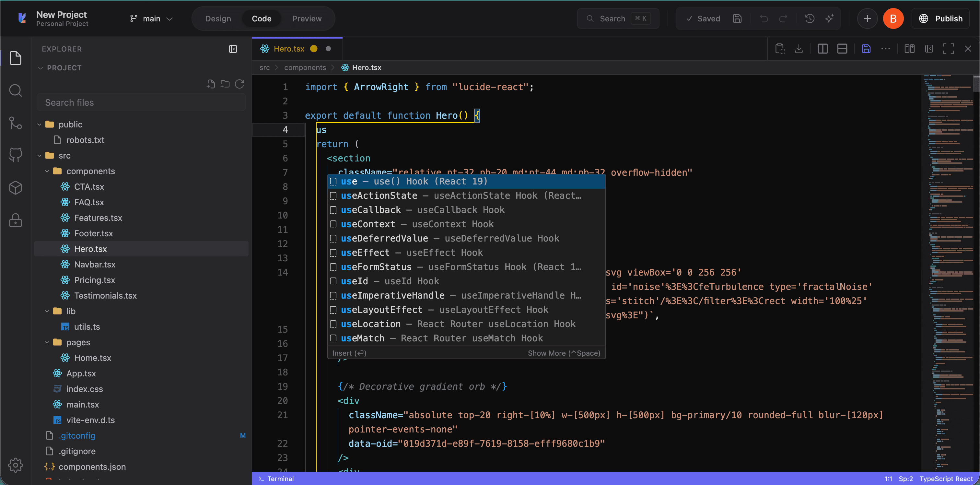Image resolution: width=980 pixels, height=485 pixels.
Task: Open the Search sidebar icon
Action: click(15, 90)
